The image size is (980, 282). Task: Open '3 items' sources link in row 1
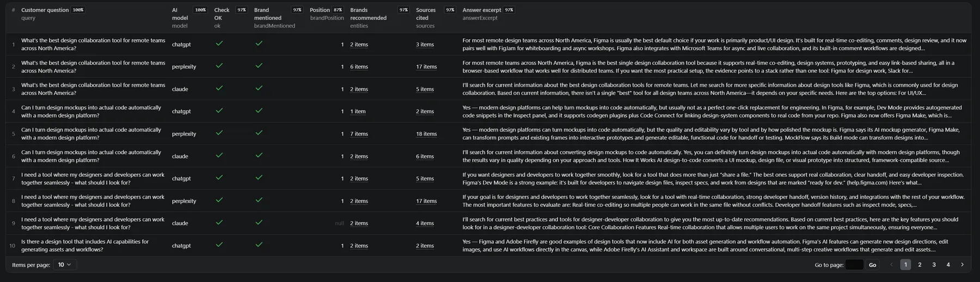click(x=425, y=45)
